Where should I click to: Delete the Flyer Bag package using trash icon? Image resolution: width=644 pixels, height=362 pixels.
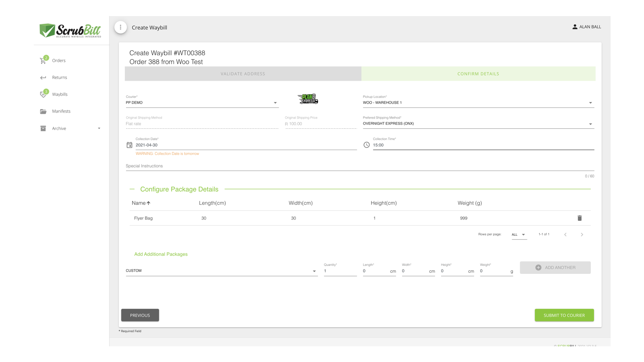tap(580, 218)
